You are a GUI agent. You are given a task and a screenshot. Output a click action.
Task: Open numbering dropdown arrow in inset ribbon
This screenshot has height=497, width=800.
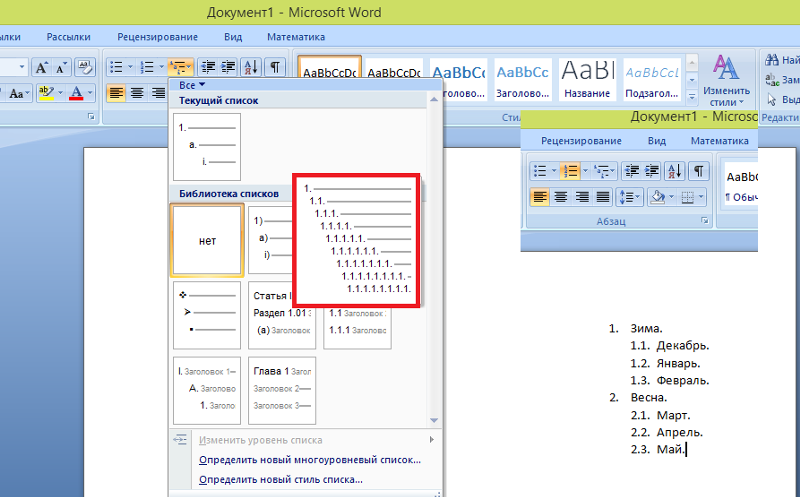pos(585,171)
